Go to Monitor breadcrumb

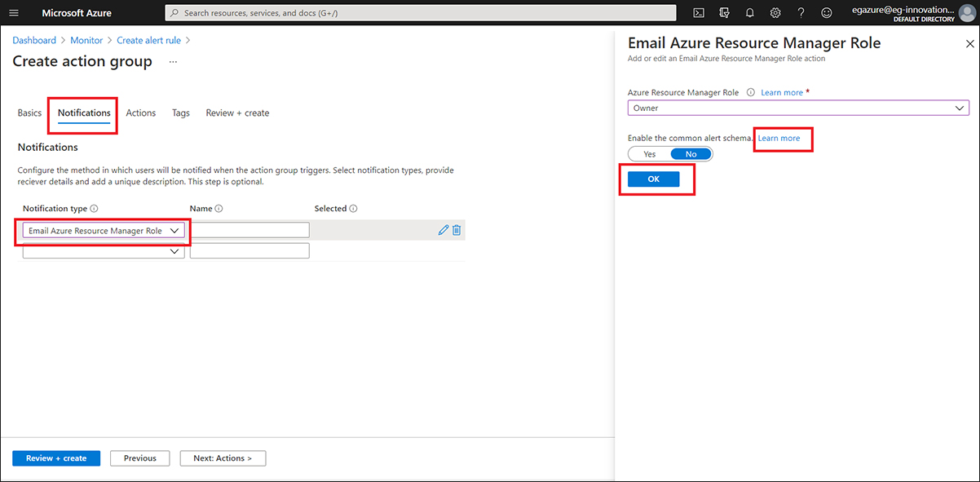(x=86, y=40)
